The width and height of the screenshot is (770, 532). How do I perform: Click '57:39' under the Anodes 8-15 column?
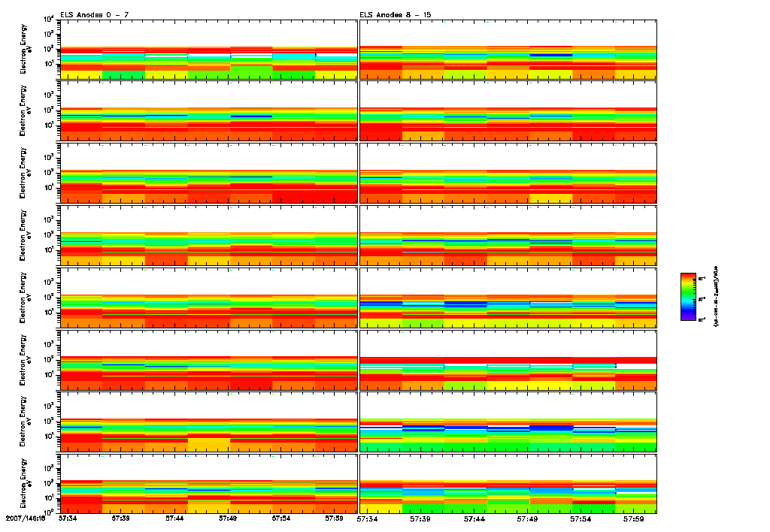tap(420, 518)
